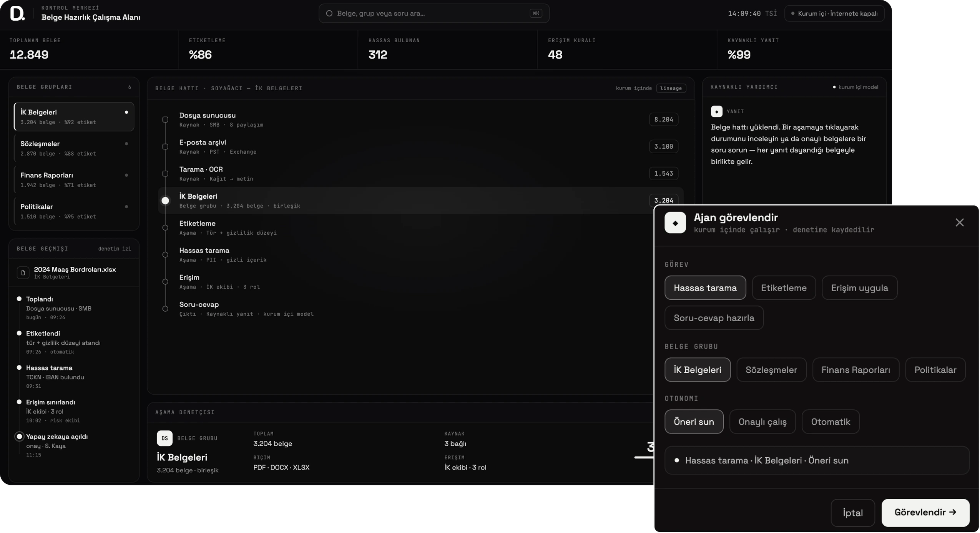Viewport: 980px width, 533px height.
Task: Click the Yapay zeka açıldı history marker
Action: coord(19,437)
